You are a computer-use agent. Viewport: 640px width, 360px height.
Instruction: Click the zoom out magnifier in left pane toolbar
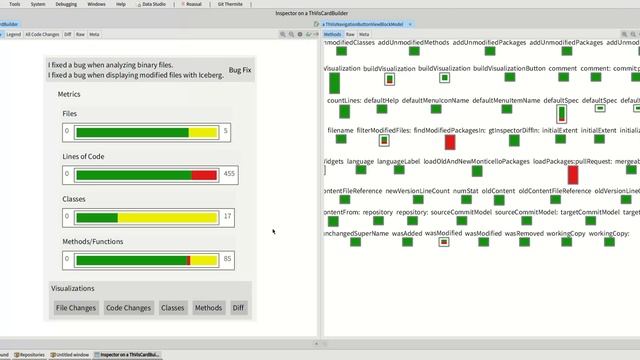pyautogui.click(x=291, y=34)
